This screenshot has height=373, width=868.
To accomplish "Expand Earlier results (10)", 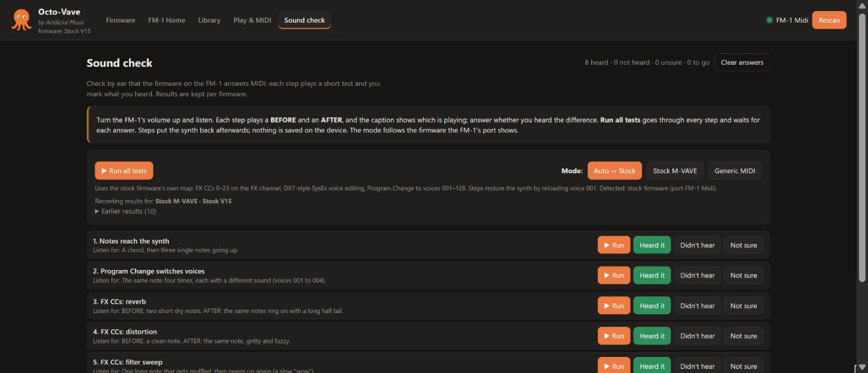I will [126, 211].
